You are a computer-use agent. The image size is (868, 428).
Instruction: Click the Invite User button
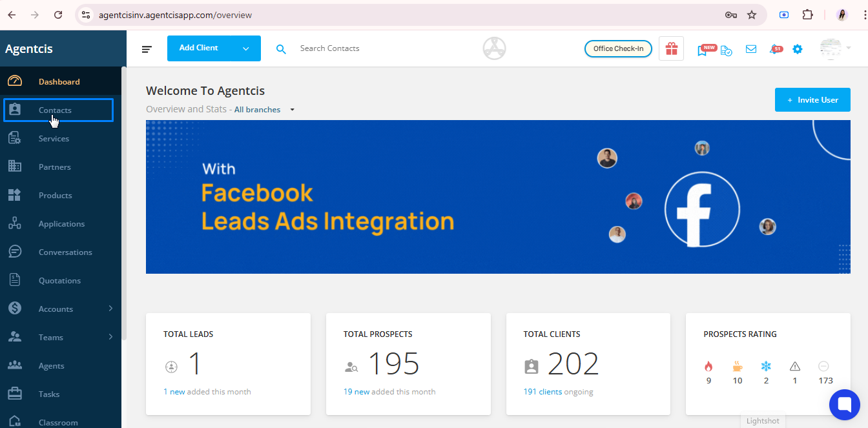pos(812,100)
